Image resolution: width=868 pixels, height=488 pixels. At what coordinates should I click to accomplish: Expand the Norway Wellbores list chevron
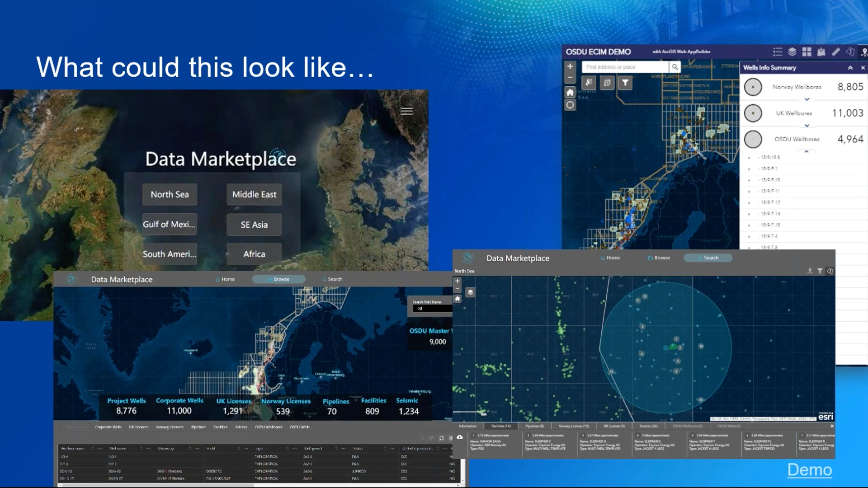(807, 99)
